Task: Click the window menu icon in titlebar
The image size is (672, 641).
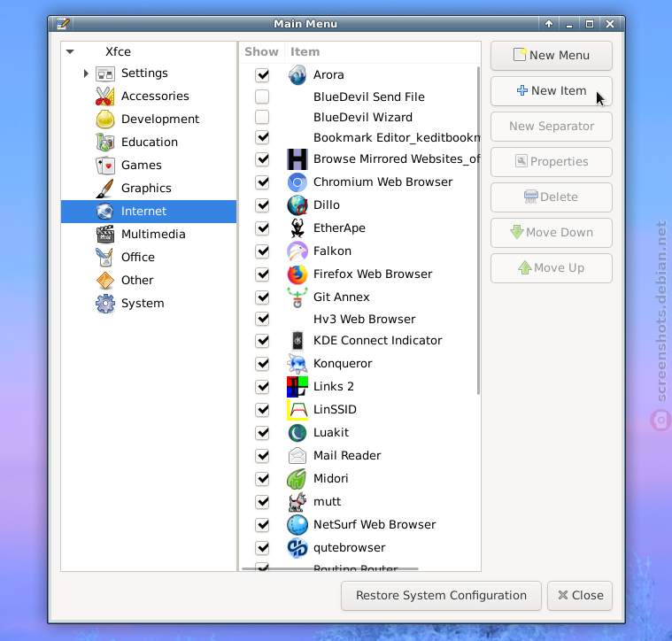Action: point(63,24)
